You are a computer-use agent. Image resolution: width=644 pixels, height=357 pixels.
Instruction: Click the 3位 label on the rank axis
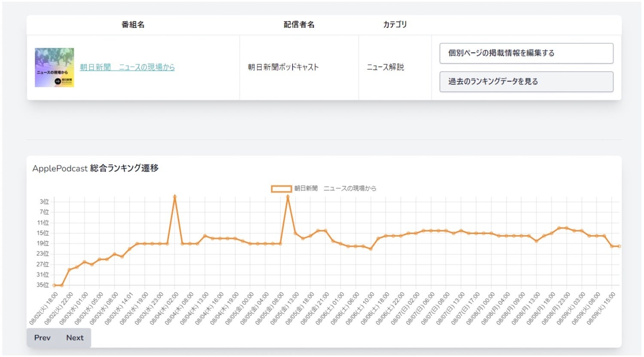pyautogui.click(x=44, y=201)
